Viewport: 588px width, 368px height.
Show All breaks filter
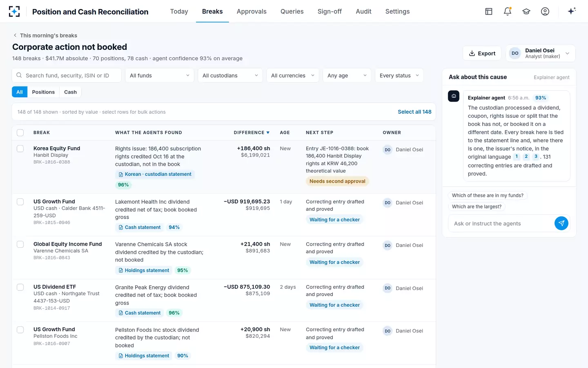[x=20, y=92]
